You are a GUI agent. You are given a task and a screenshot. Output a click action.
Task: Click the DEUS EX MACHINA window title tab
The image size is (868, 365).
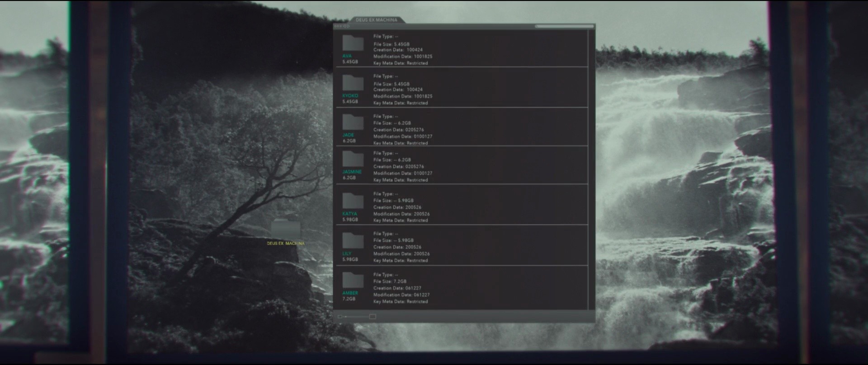(x=377, y=20)
